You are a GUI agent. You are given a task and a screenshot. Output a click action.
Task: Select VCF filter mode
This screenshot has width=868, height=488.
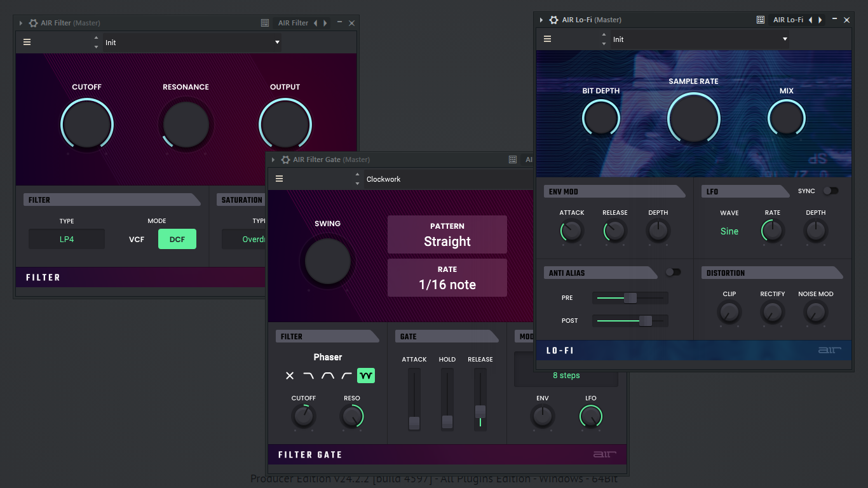(137, 240)
